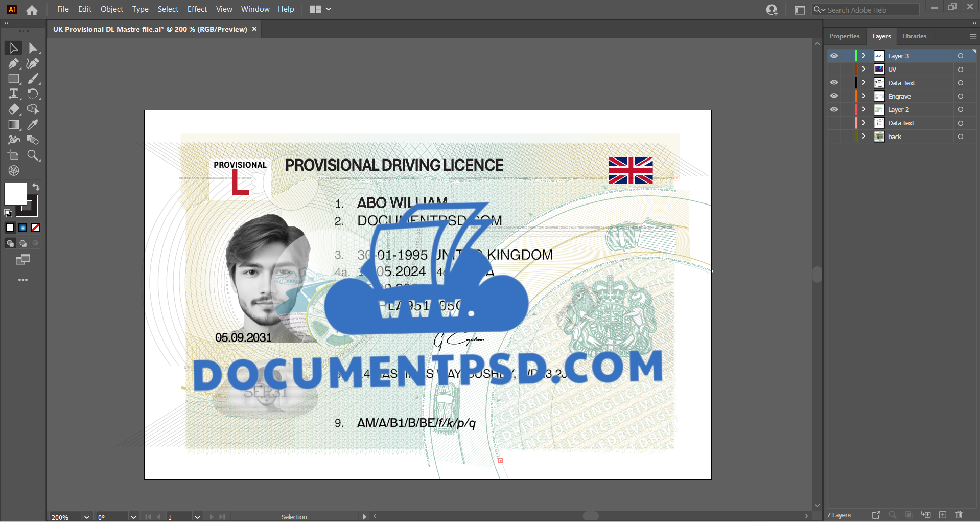Select the Selection tool arrow
Image resolution: width=980 pixels, height=522 pixels.
[x=14, y=48]
